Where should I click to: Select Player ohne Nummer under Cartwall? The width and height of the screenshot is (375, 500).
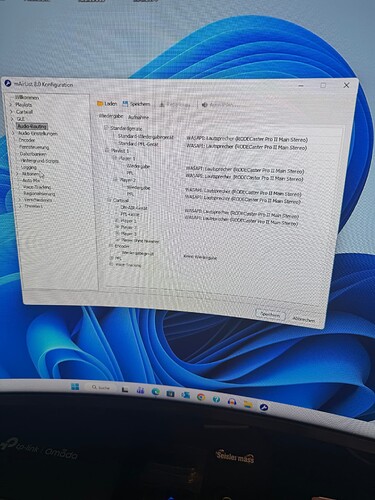[x=140, y=240]
